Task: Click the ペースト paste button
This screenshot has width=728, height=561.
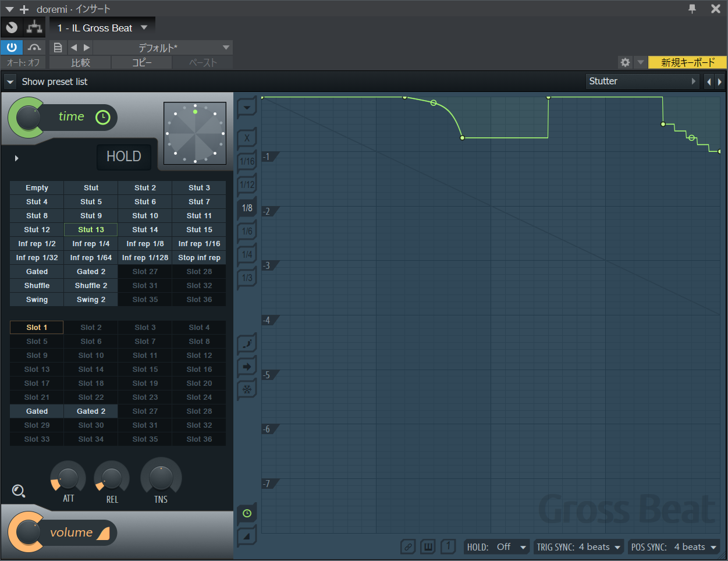Action: tap(203, 62)
